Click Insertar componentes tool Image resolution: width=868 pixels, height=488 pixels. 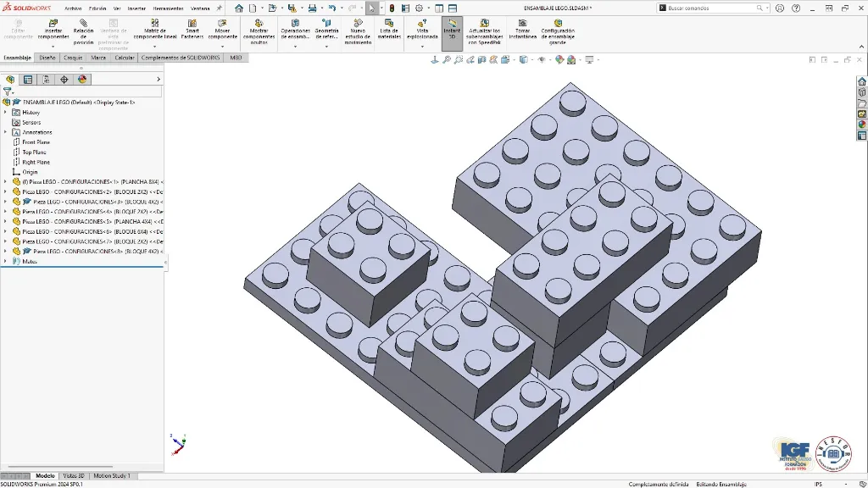click(x=53, y=30)
